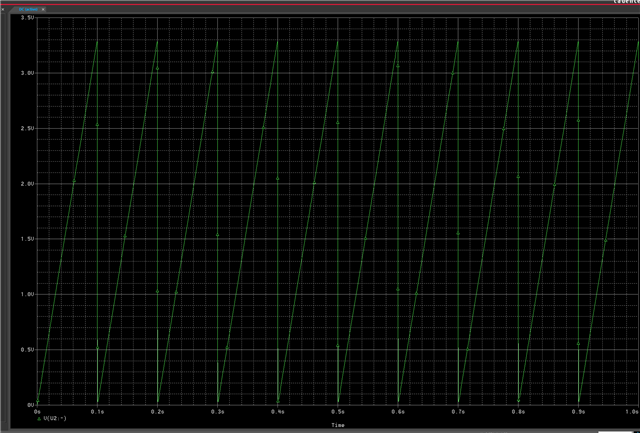Click the 0.5s x-axis label
The height and width of the screenshot is (433, 640).
pos(338,412)
